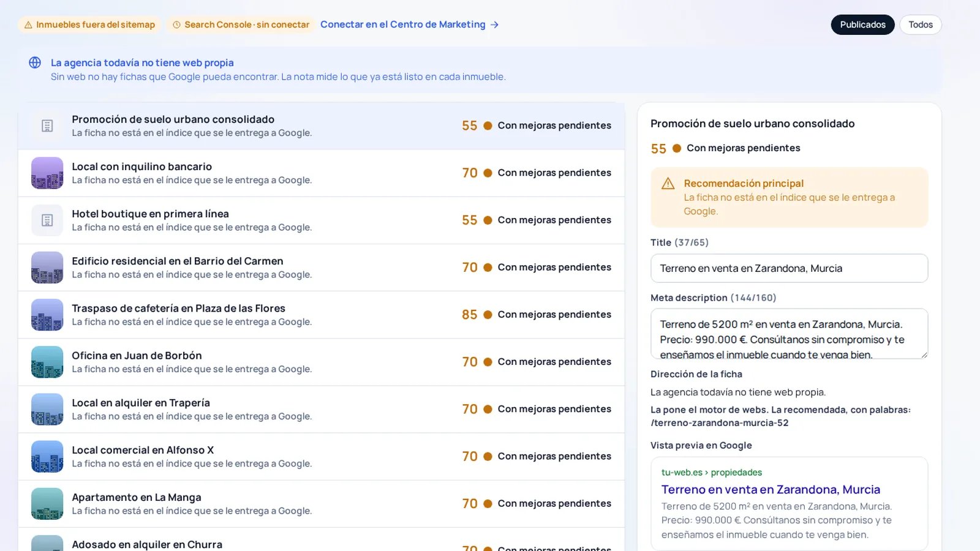This screenshot has height=551, width=980.
Task: Switch to the Todos filter
Action: pyautogui.click(x=921, y=24)
